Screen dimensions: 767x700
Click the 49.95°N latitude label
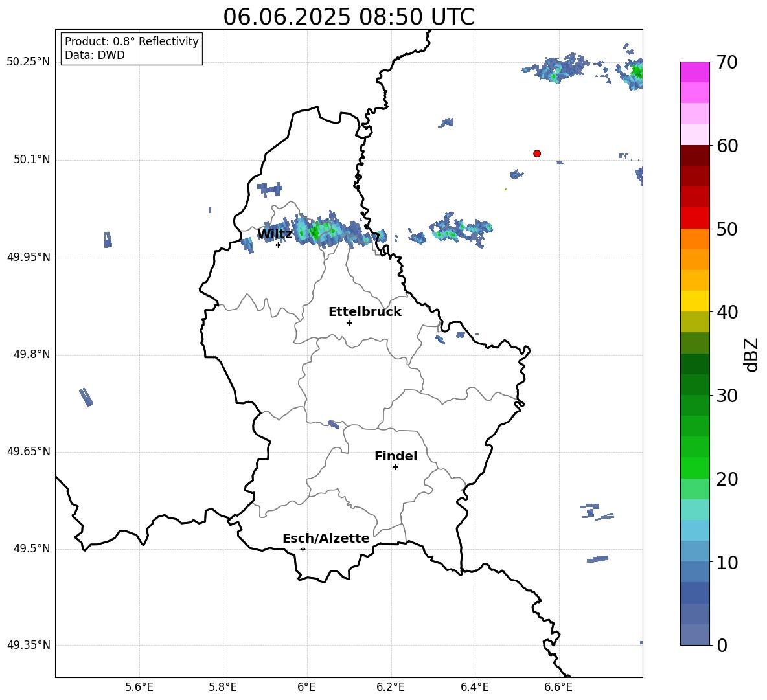pos(29,257)
